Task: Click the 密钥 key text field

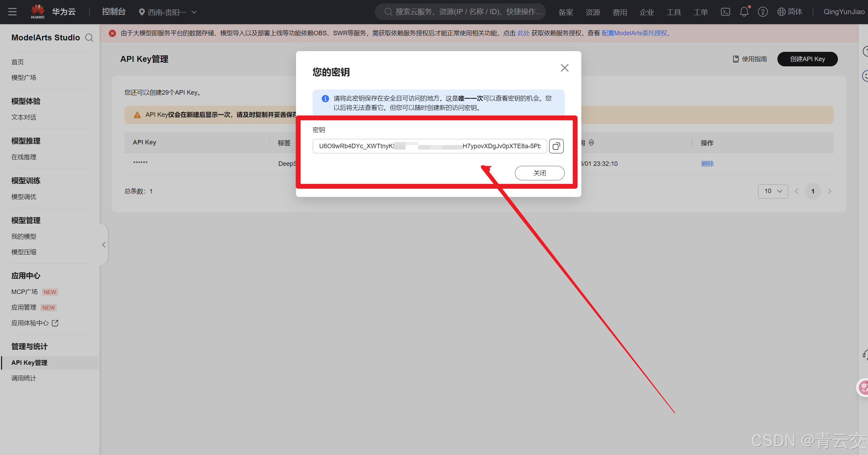Action: pos(430,146)
